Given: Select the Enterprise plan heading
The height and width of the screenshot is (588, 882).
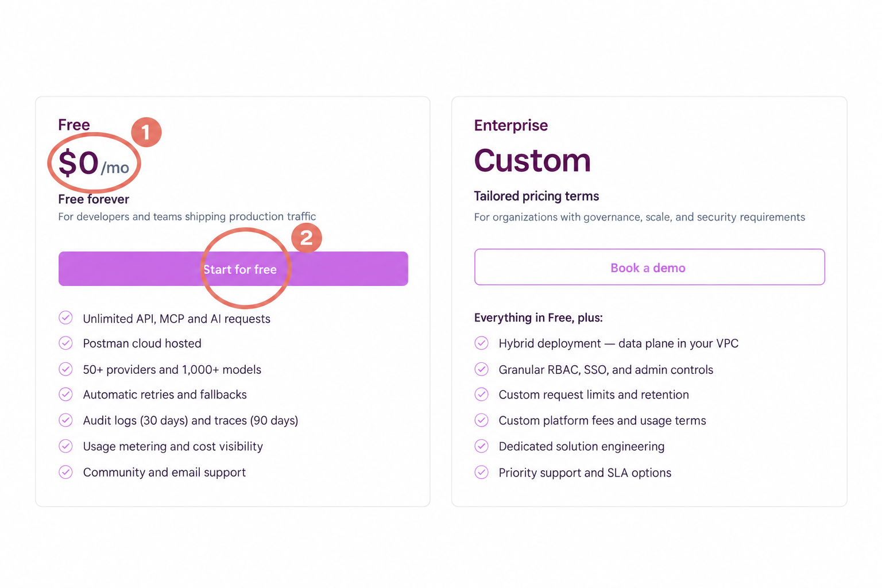Looking at the screenshot, I should [x=511, y=125].
